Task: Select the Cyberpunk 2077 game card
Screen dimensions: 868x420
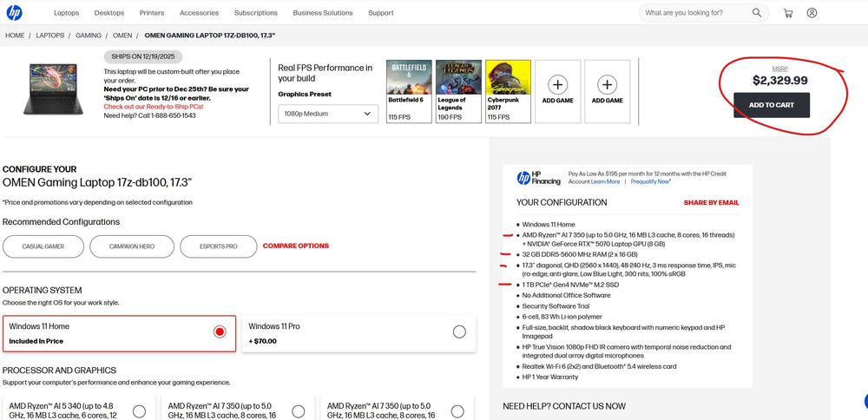Action: point(508,91)
